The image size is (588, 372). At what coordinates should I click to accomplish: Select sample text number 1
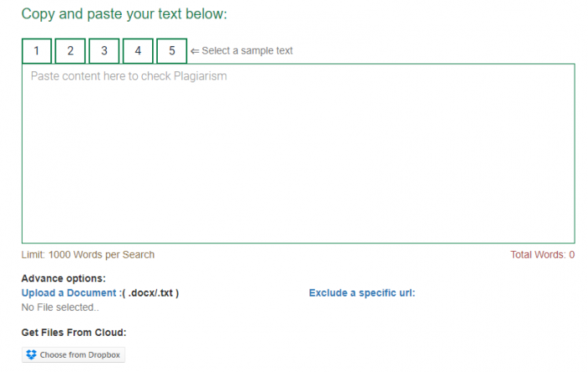[x=36, y=51]
